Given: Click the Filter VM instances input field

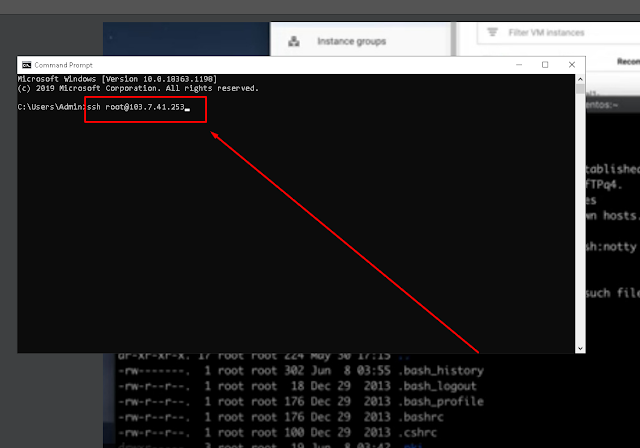Looking at the screenshot, I should pyautogui.click(x=558, y=33).
